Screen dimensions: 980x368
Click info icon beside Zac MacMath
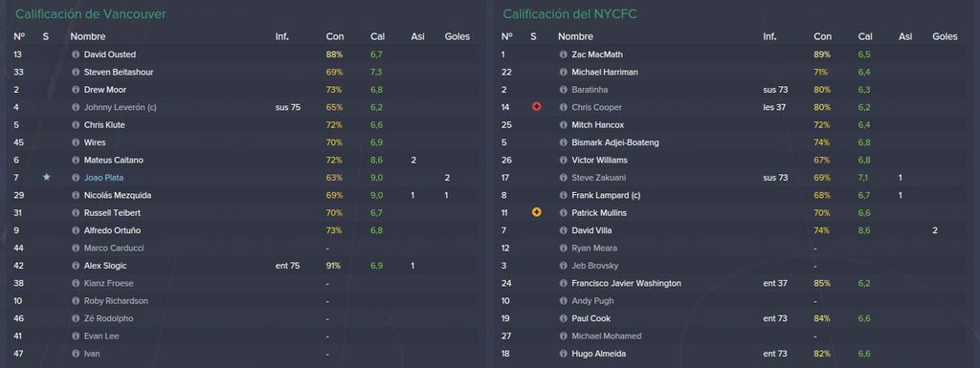point(563,54)
